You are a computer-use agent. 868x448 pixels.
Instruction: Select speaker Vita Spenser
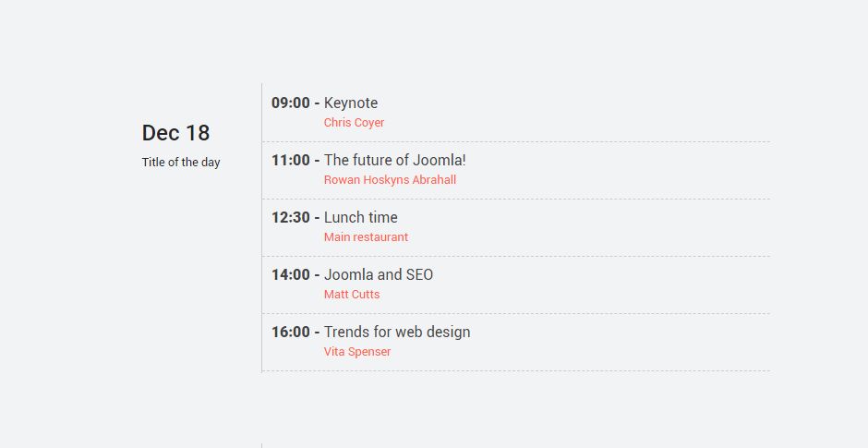357,352
